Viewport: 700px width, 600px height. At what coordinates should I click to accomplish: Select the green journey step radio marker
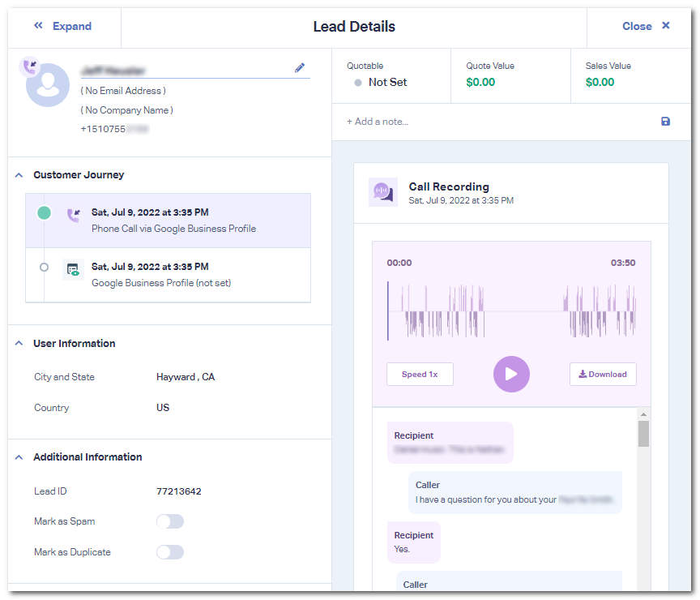[44, 212]
